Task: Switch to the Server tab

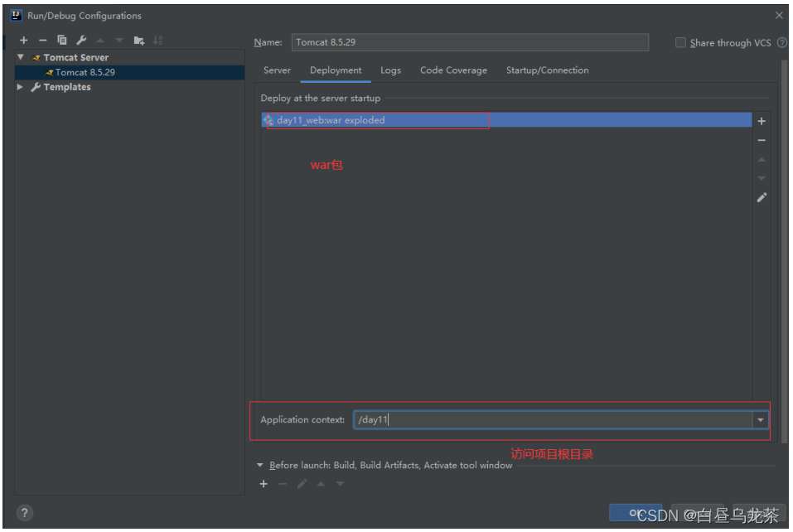Action: 277,70
